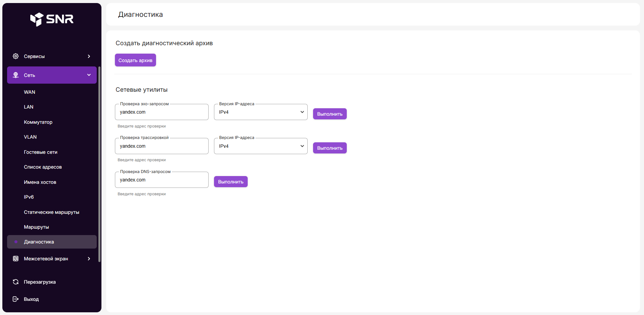Click the purple dot beside Диагностика
This screenshot has height=315, width=644.
16,242
